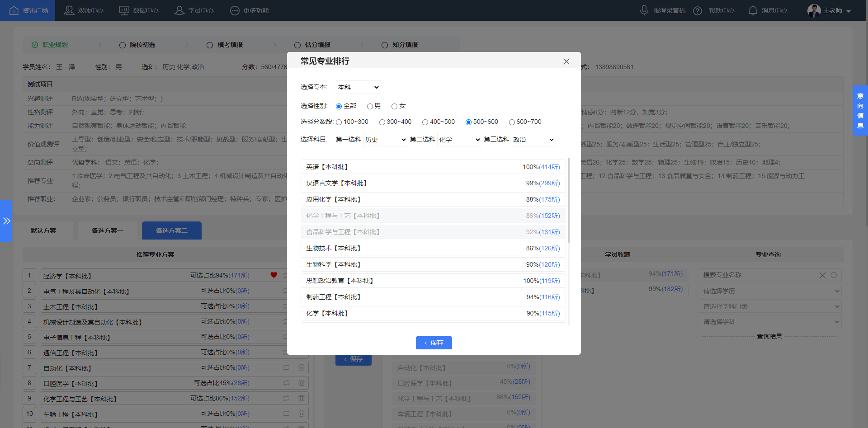Click swap icon on 车辆工程 row

(x=286, y=414)
